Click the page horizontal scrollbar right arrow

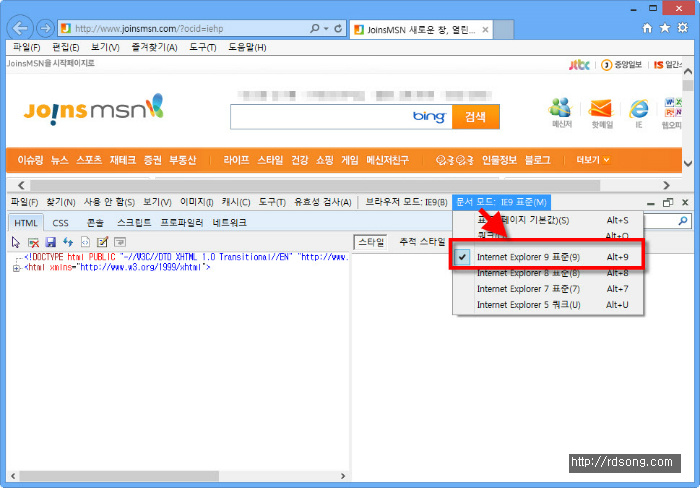click(667, 185)
